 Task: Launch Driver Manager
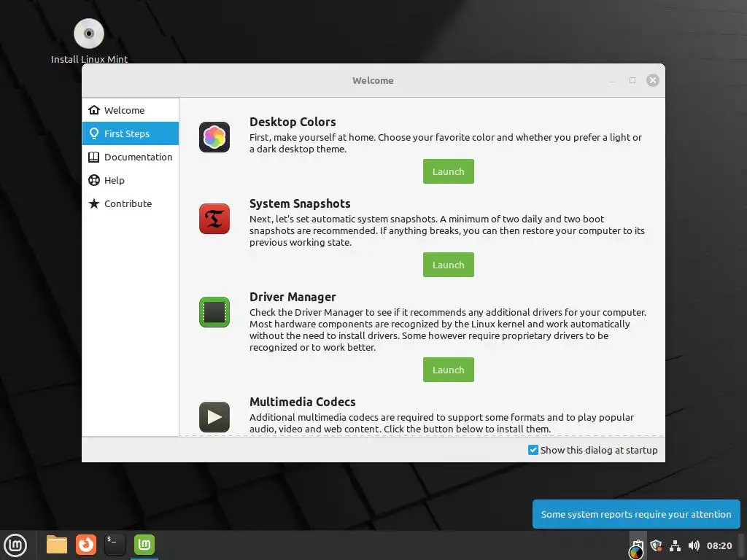click(x=449, y=370)
